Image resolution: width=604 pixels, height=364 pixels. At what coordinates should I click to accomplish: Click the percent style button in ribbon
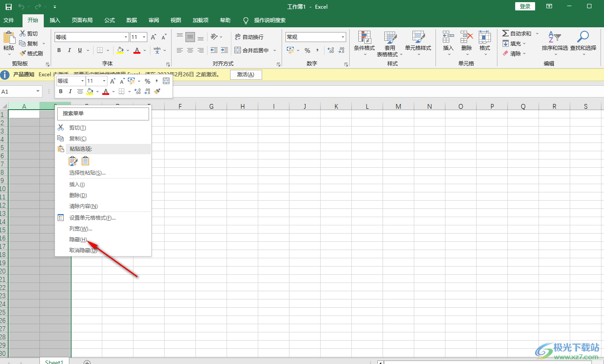[x=307, y=50]
